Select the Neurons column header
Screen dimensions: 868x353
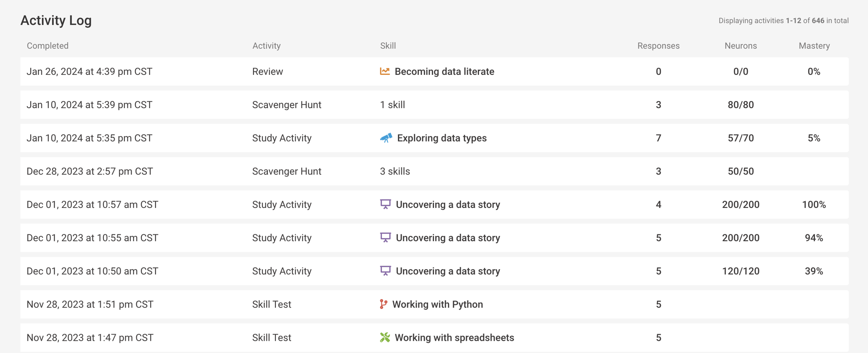741,46
